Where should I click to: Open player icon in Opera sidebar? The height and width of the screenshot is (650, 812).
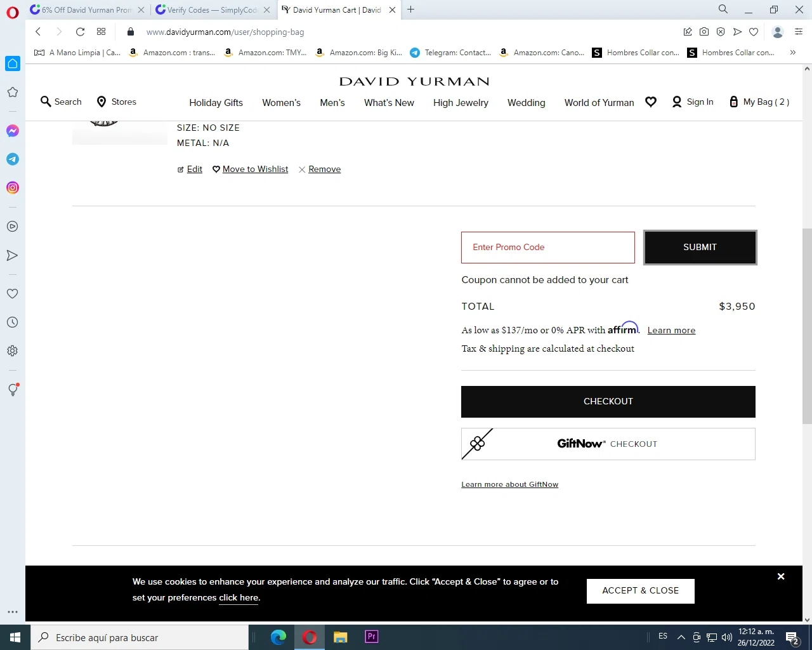point(13,227)
